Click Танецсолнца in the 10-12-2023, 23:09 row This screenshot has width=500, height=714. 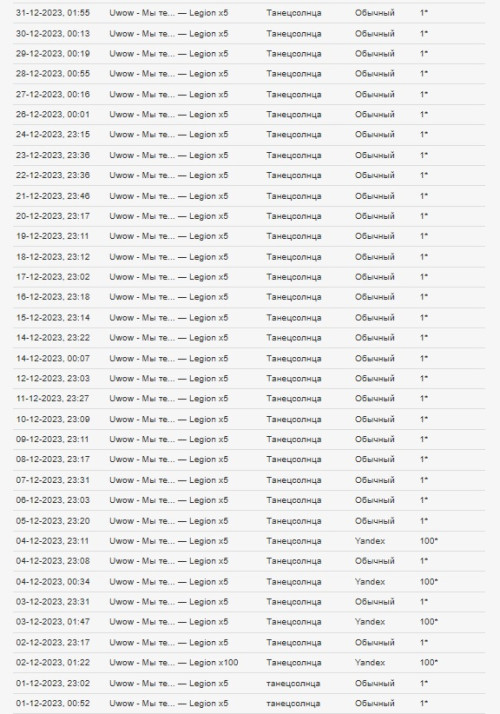coord(294,419)
